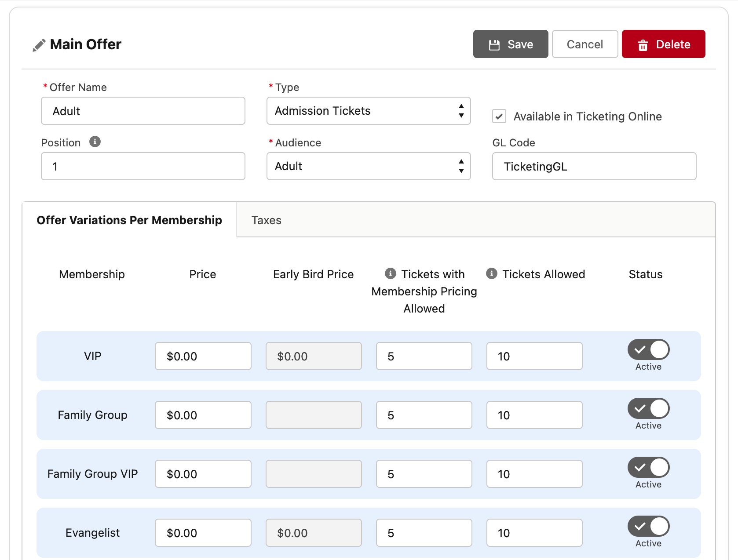This screenshot has height=560, width=738.
Task: Click the info icon beside Tickets Allowed
Action: [491, 273]
